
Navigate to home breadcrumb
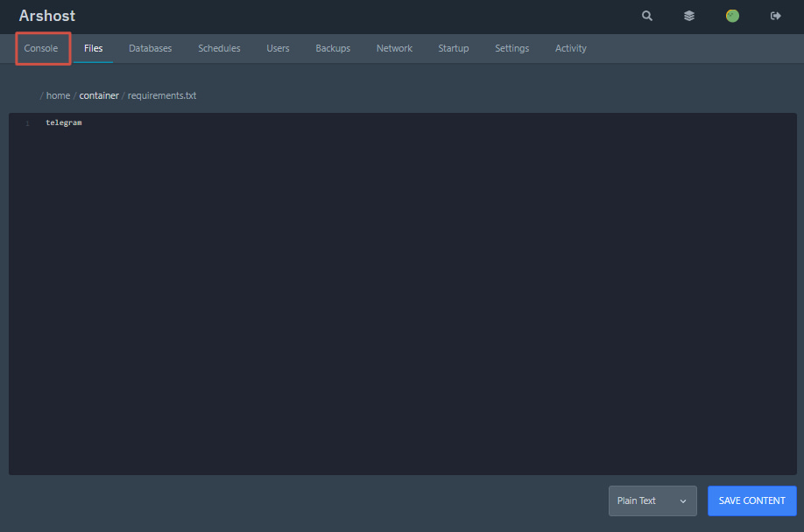[x=58, y=95]
